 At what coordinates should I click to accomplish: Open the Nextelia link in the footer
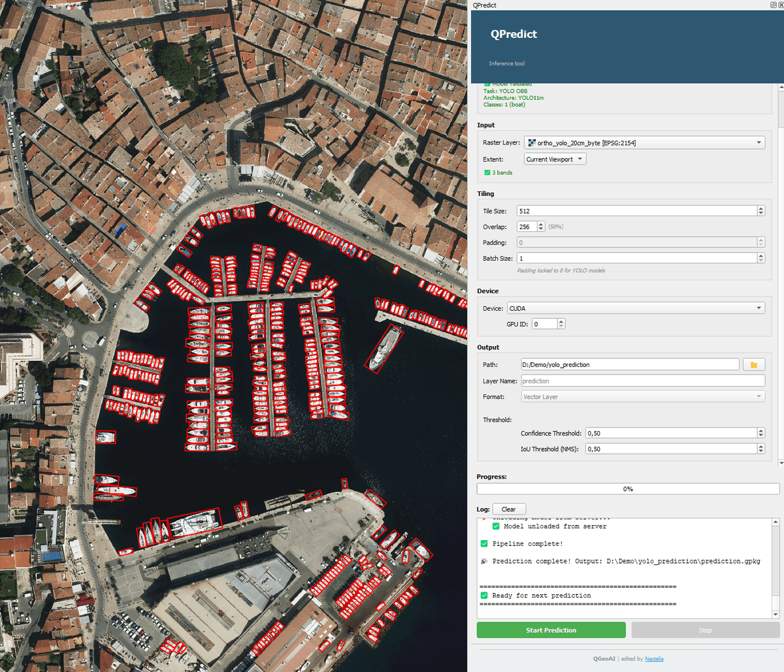[653, 658]
